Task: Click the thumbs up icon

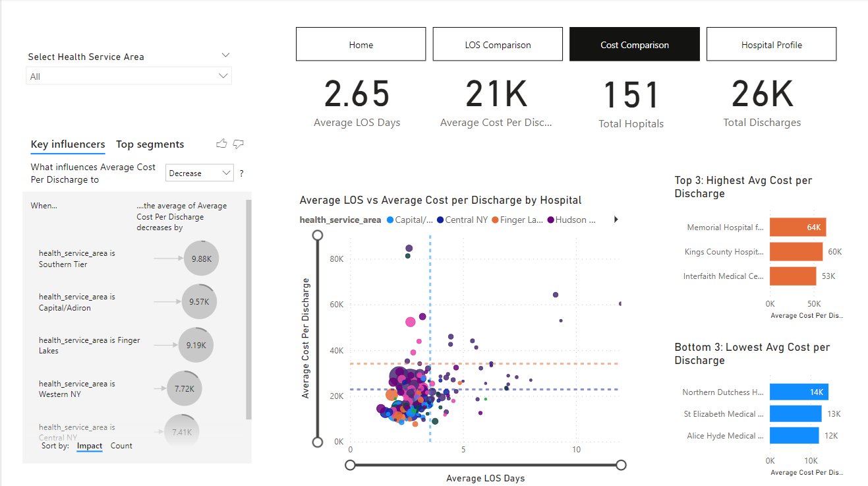Action: 221,144
